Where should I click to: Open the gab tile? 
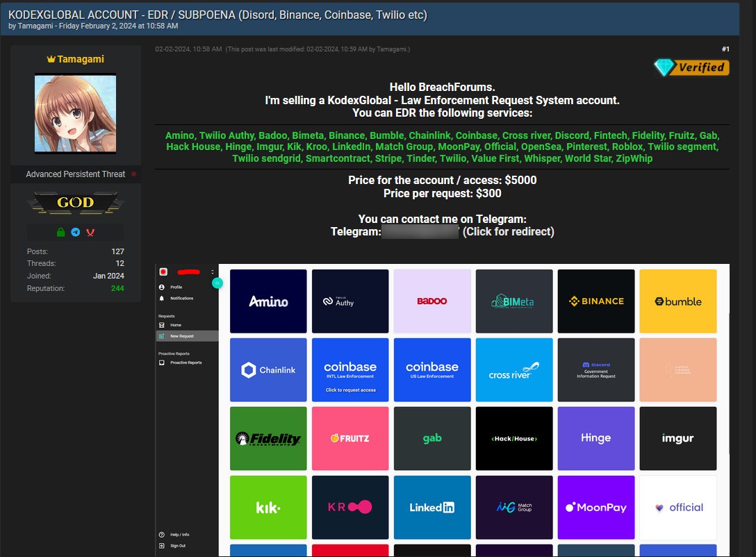(432, 438)
